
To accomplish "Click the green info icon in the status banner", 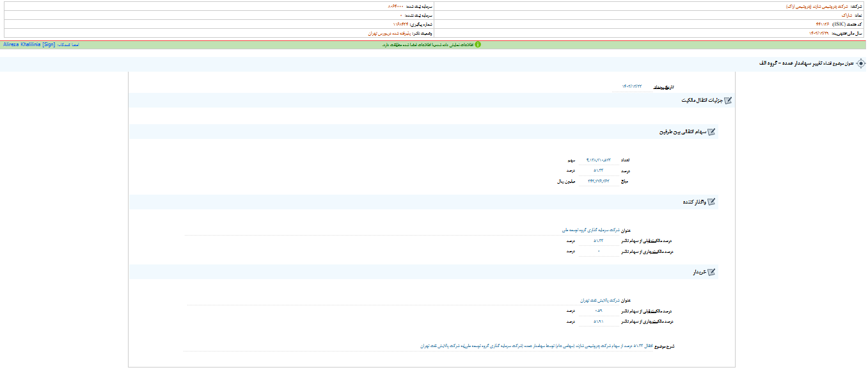I will (x=477, y=45).
